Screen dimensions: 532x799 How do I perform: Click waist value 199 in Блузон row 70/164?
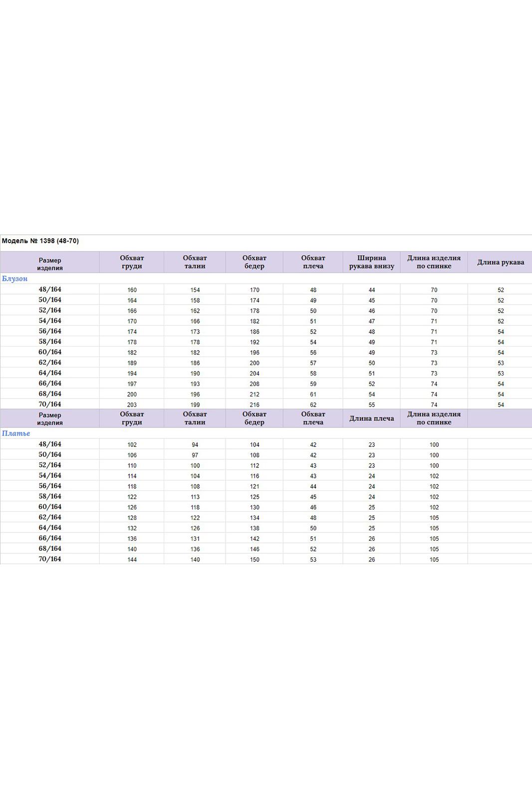(195, 405)
